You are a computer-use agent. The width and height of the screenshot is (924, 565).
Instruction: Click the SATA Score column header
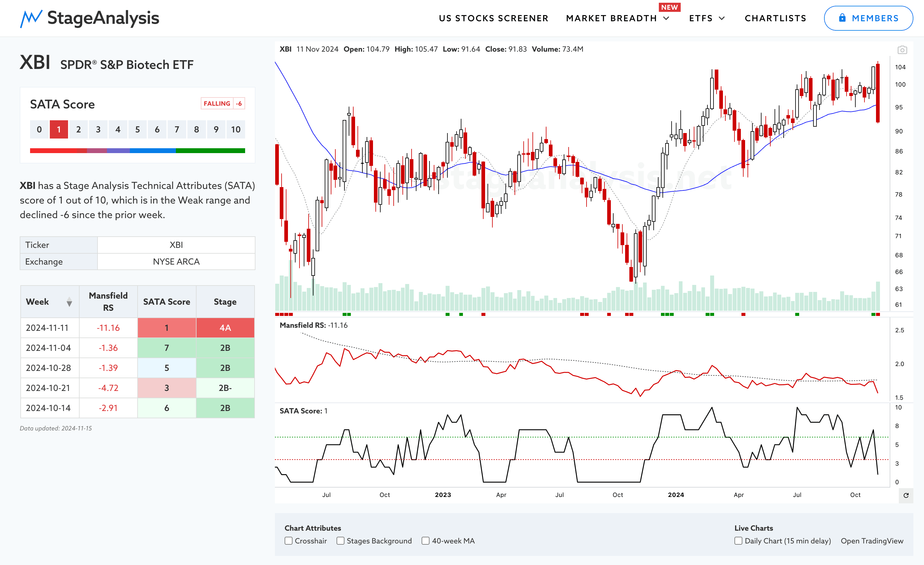tap(166, 301)
